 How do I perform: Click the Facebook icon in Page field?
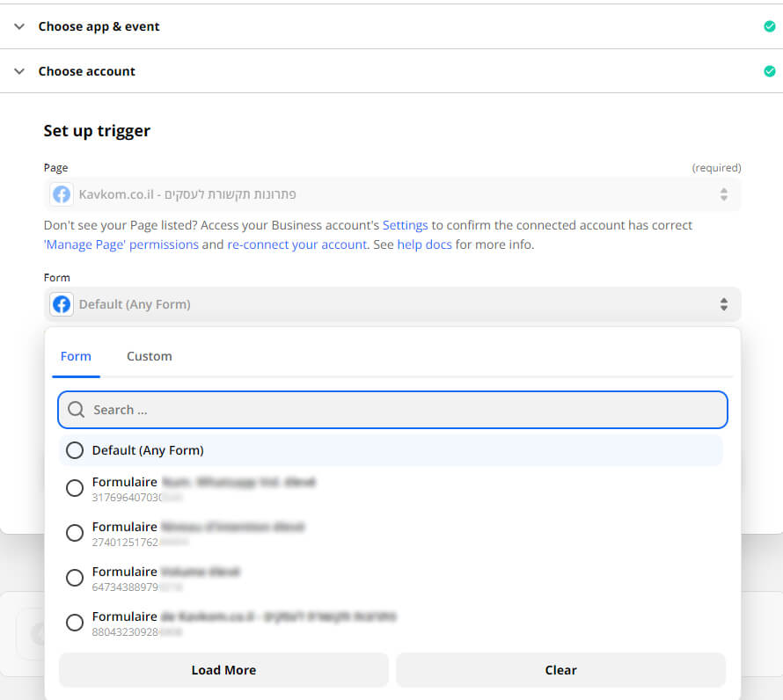point(62,194)
